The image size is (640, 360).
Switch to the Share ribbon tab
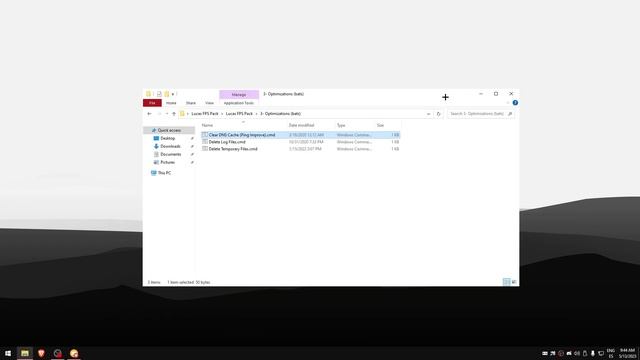click(x=191, y=103)
